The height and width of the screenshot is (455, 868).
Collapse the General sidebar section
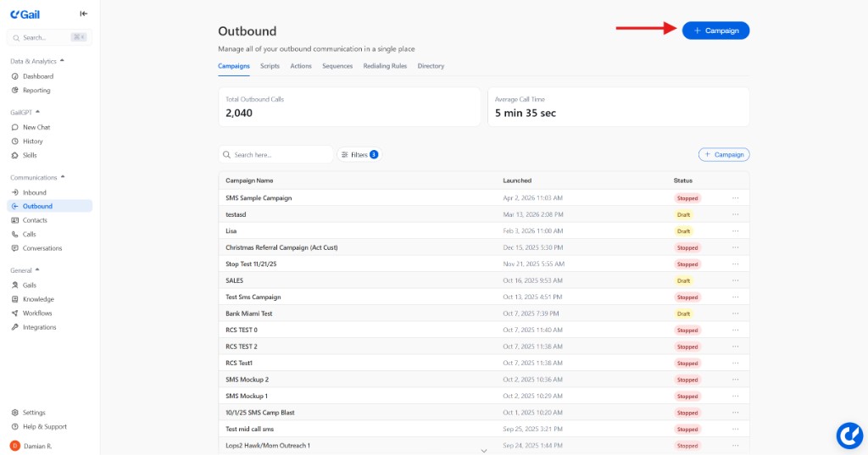click(x=37, y=270)
